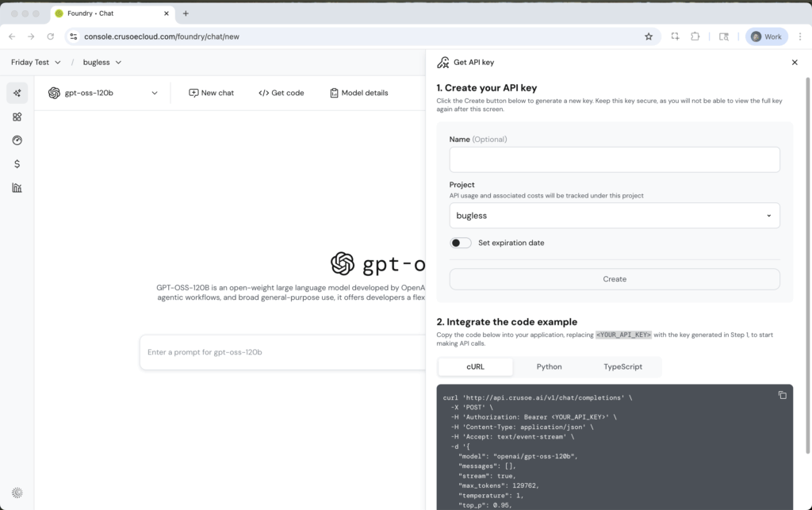812x510 pixels.
Task: Click the screen capture icon in browser toolbar
Action: click(675, 36)
